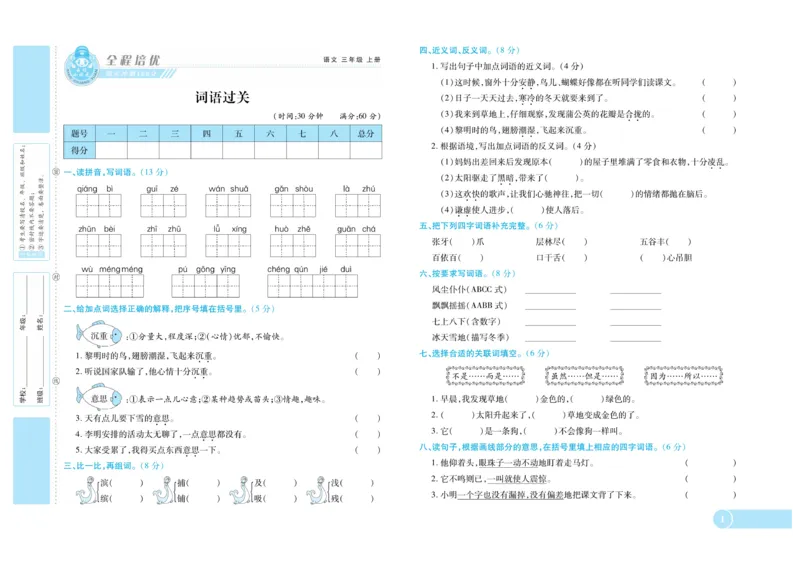Image resolution: width=800 pixels, height=566 pixels.
Task: Click the first blank line after 七上八下(含数字)
Action: click(x=551, y=324)
